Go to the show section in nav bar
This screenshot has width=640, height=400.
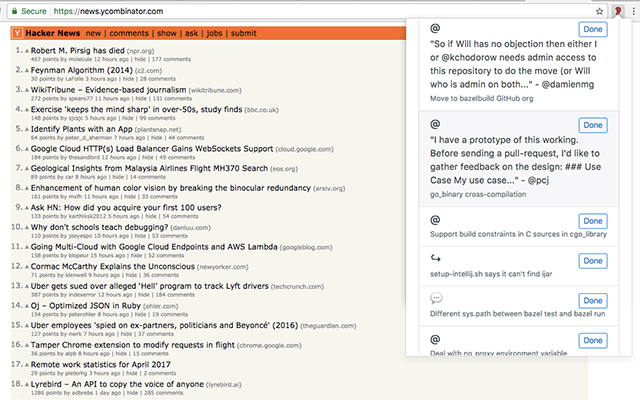point(167,33)
